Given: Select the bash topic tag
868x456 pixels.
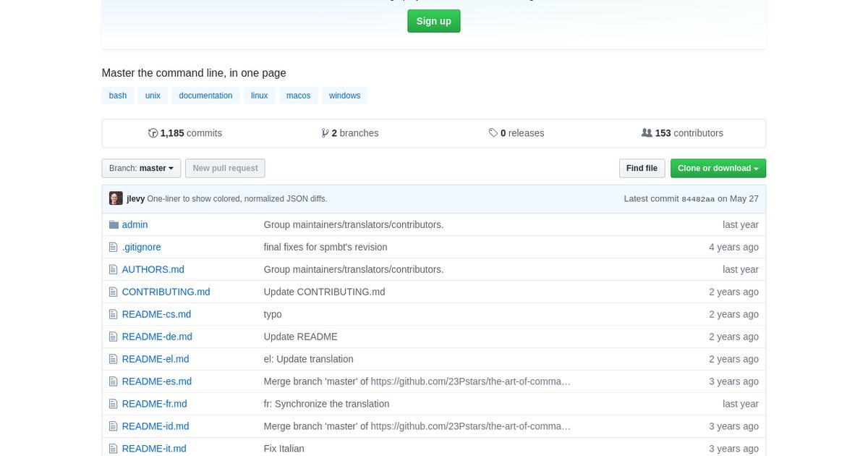Looking at the screenshot, I should click(118, 95).
